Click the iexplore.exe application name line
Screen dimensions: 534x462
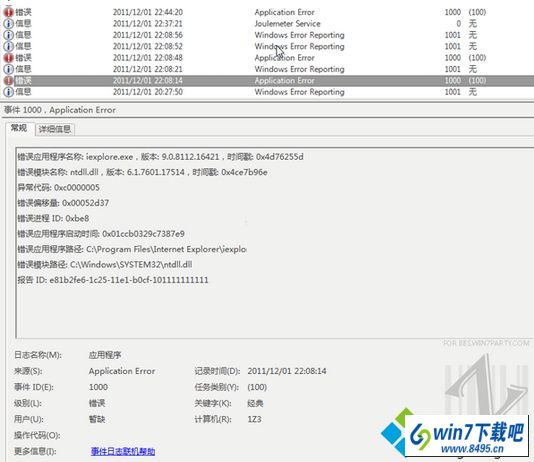pyautogui.click(x=160, y=157)
